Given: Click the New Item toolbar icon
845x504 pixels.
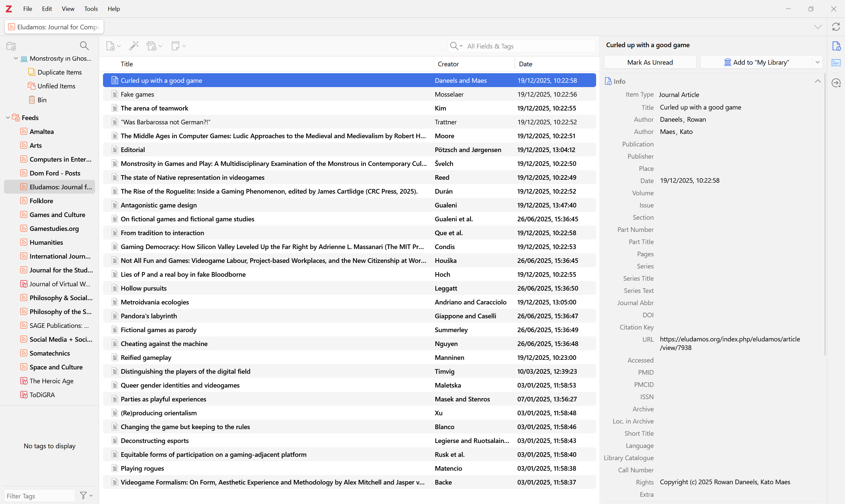Looking at the screenshot, I should pyautogui.click(x=111, y=46).
